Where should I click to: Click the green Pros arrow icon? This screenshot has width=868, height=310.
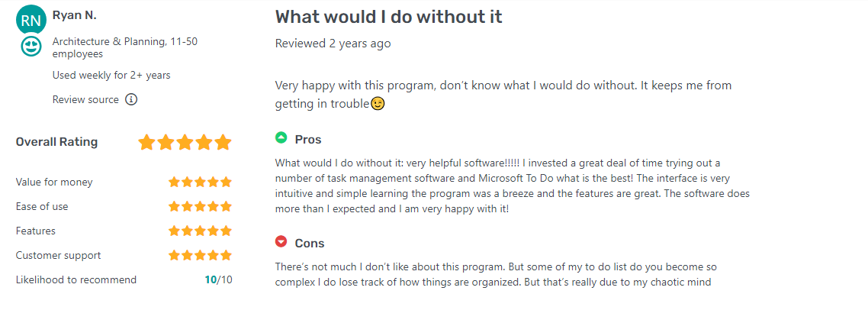[x=281, y=138]
